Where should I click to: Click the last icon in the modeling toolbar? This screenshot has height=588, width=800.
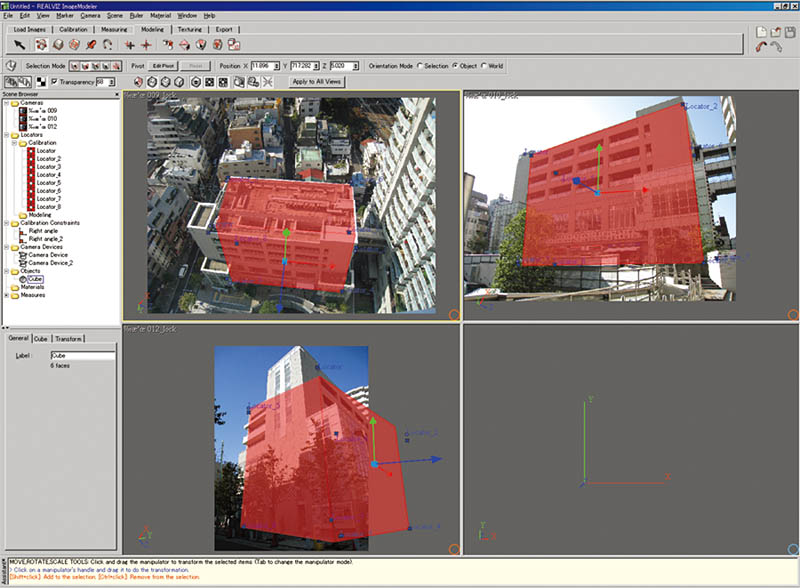pyautogui.click(x=234, y=45)
